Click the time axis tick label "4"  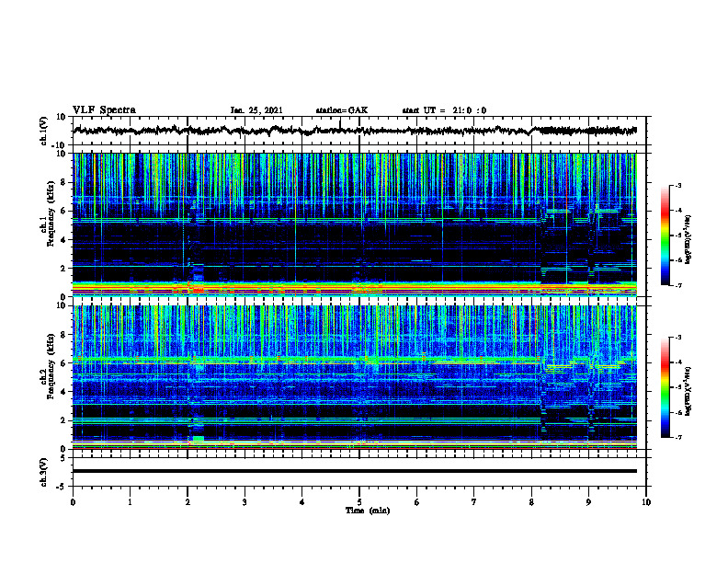(301, 502)
